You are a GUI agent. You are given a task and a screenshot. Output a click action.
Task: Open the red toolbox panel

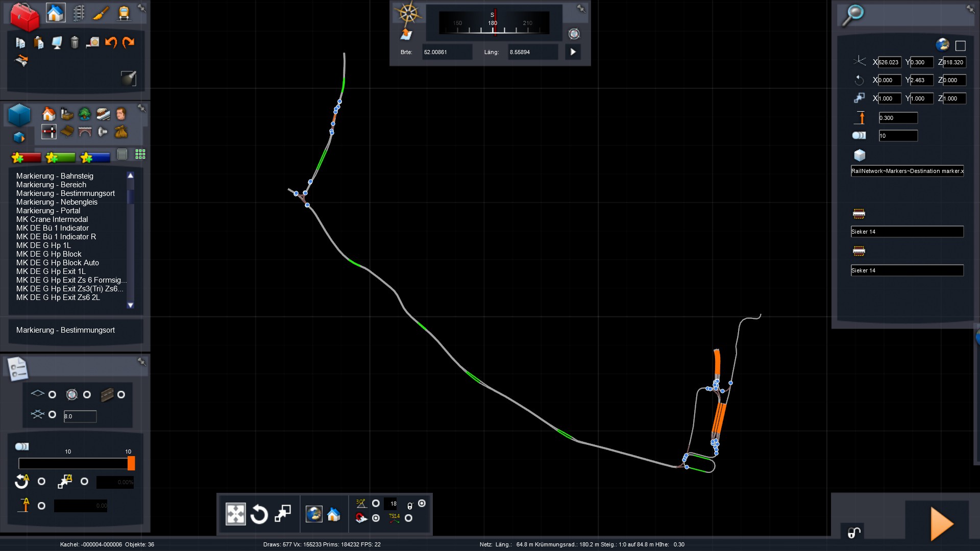click(24, 16)
